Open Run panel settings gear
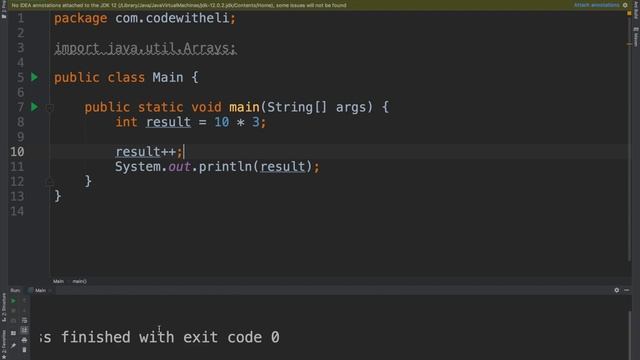Screen dimensions: 640x360 point(616,290)
